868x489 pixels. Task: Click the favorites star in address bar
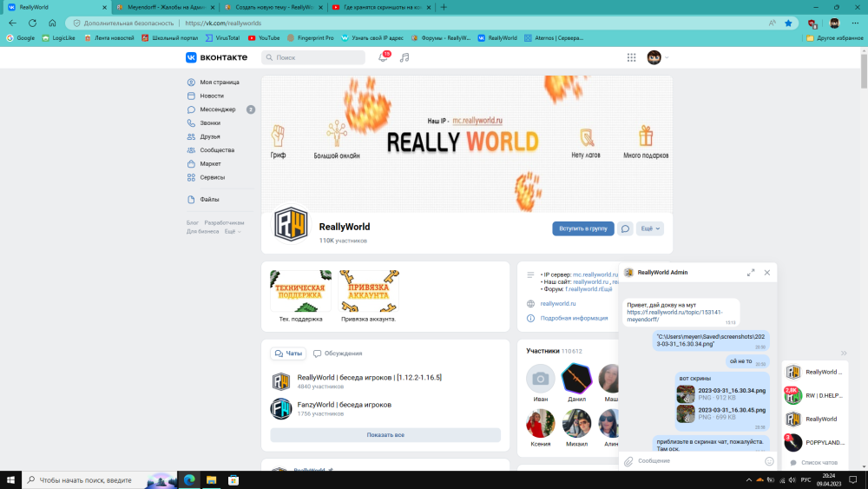click(788, 23)
